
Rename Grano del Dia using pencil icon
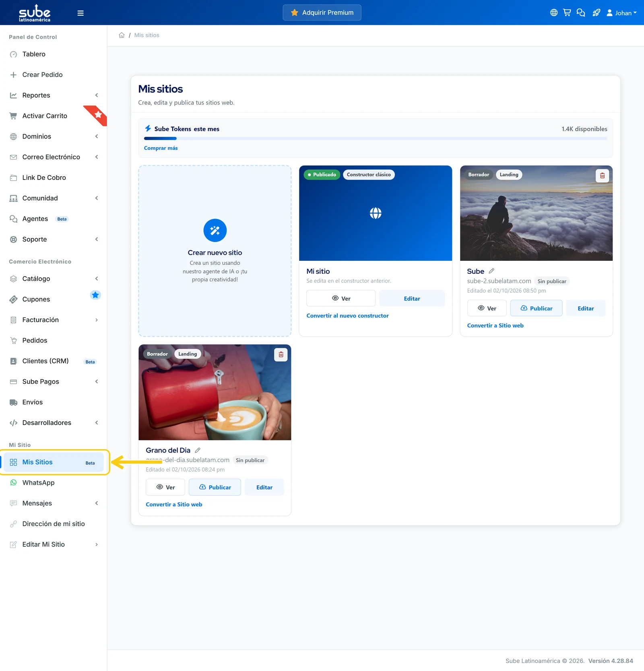tap(198, 450)
